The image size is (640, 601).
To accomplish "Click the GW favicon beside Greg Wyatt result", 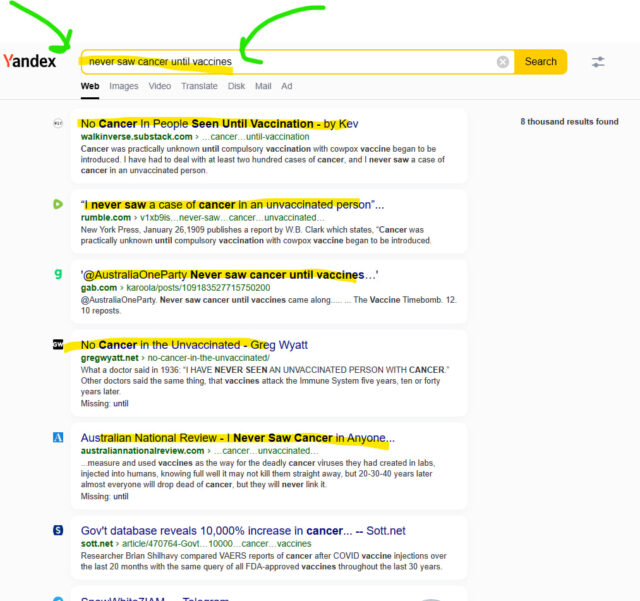I will click(x=58, y=344).
